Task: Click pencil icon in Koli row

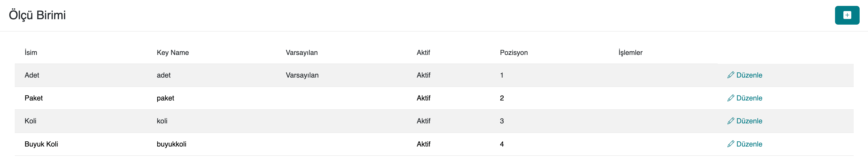Action: point(730,121)
